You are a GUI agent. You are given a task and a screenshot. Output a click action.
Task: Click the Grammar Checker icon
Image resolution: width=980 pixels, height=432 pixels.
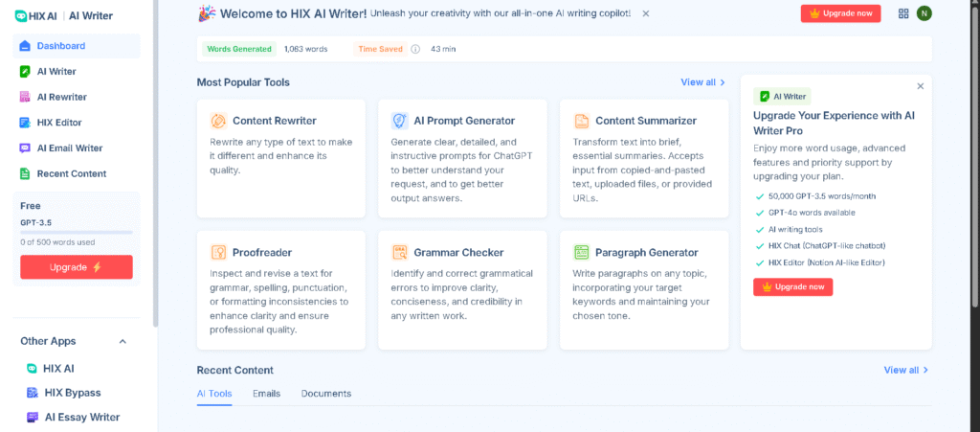[x=400, y=252]
